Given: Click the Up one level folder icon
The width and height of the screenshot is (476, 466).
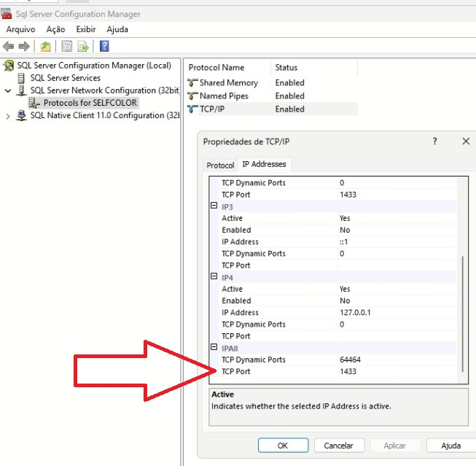Looking at the screenshot, I should click(46, 46).
